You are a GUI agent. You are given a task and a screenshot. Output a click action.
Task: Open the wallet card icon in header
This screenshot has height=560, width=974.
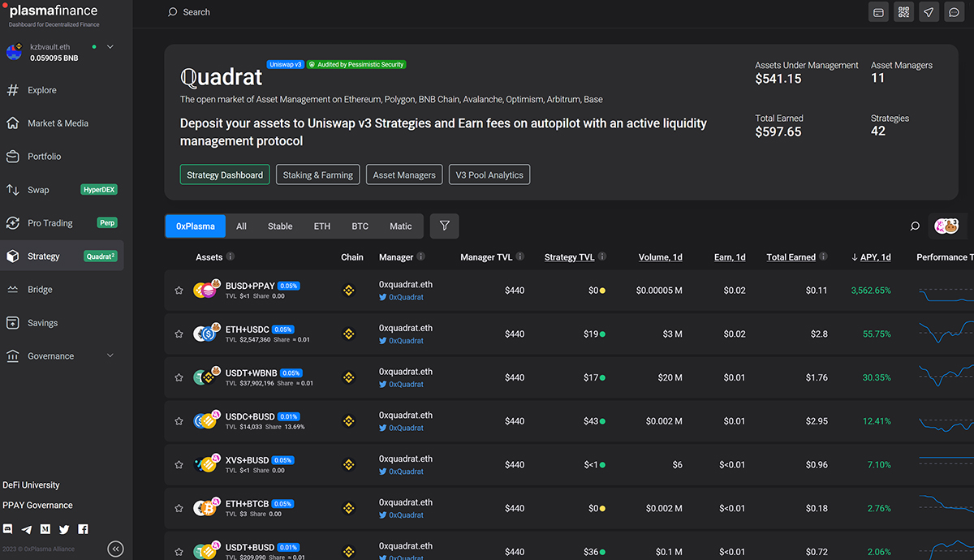(877, 12)
